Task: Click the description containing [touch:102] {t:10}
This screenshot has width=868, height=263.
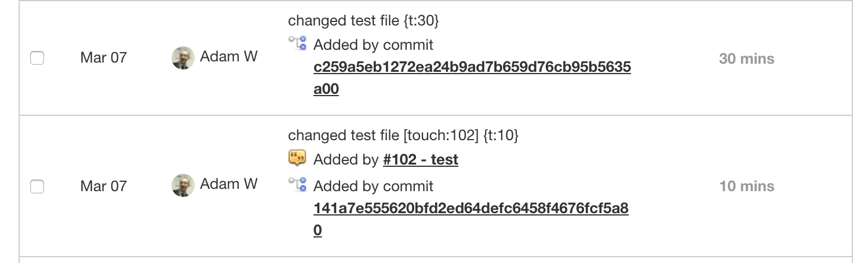Action: (x=403, y=136)
